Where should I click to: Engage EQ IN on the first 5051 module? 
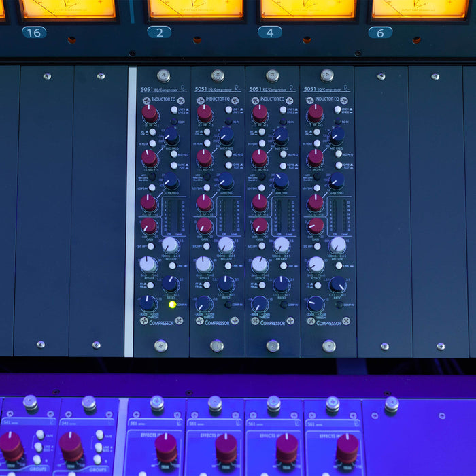pos(174,122)
